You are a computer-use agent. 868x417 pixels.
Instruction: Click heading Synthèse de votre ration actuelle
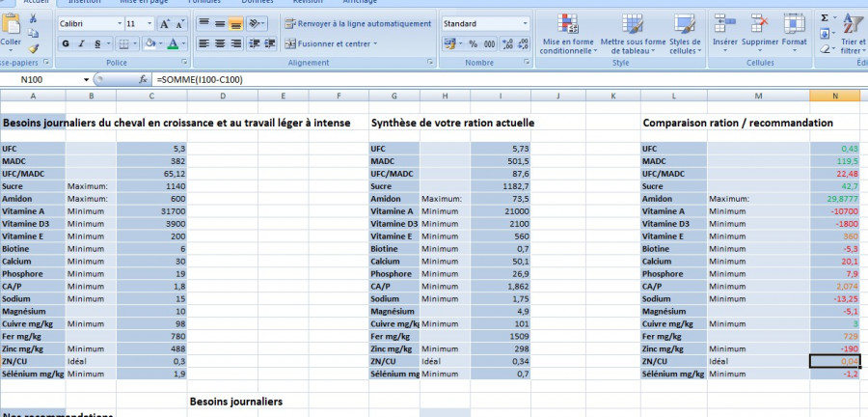click(x=451, y=123)
